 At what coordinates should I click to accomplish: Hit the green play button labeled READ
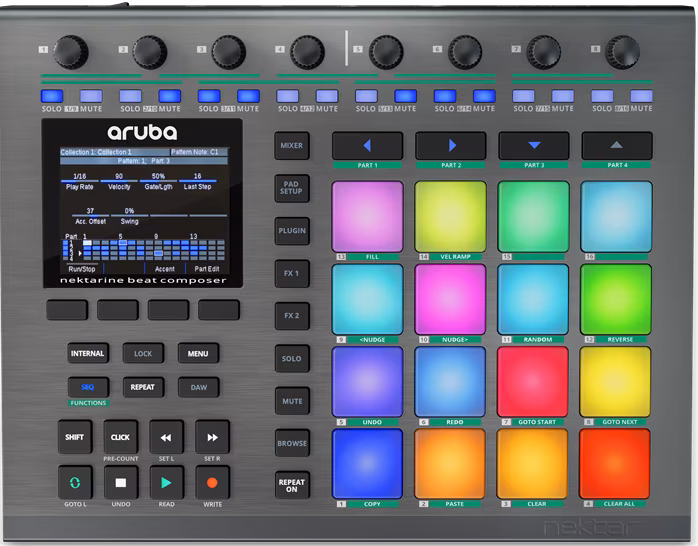(166, 483)
